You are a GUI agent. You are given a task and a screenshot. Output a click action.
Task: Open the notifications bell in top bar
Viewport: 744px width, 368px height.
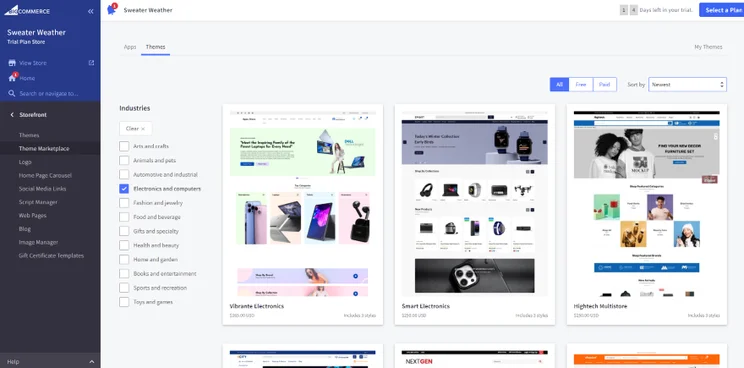coord(112,9)
